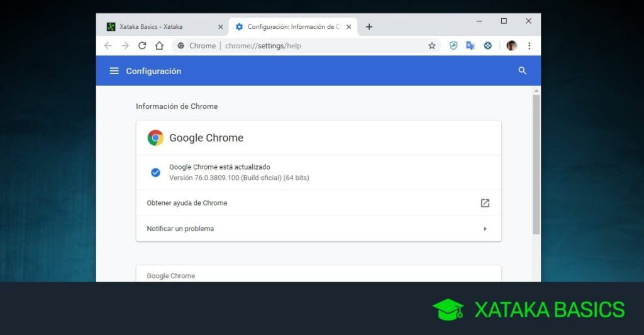Click Notificar un problema row
Screen dimensions: 644x335
[318, 229]
